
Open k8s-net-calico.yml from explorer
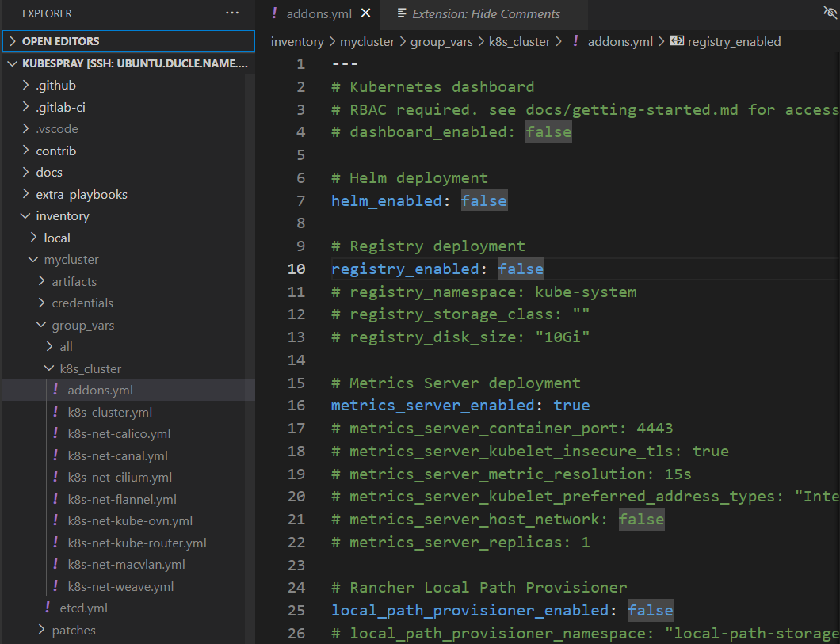pos(119,433)
